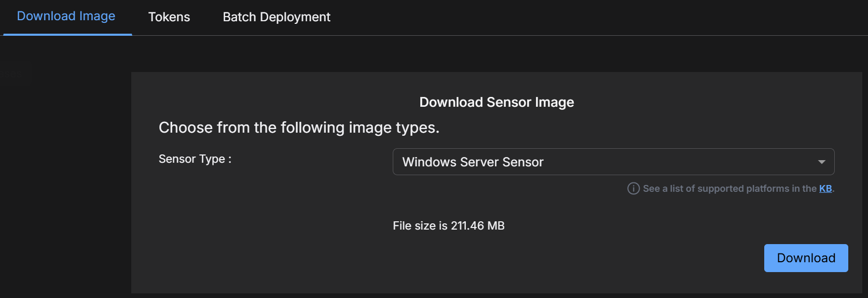This screenshot has width=868, height=298.
Task: Select the Download Image tab
Action: click(x=66, y=17)
